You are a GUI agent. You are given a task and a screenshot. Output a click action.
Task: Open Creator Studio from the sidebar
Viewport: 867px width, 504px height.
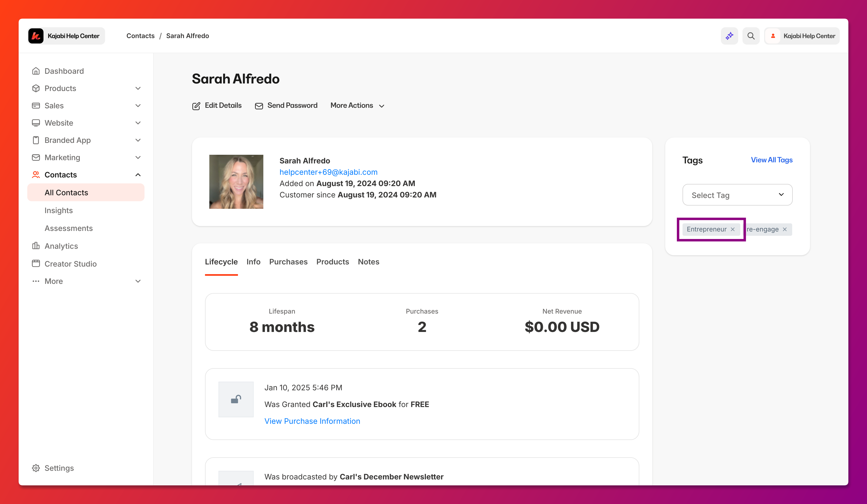70,264
